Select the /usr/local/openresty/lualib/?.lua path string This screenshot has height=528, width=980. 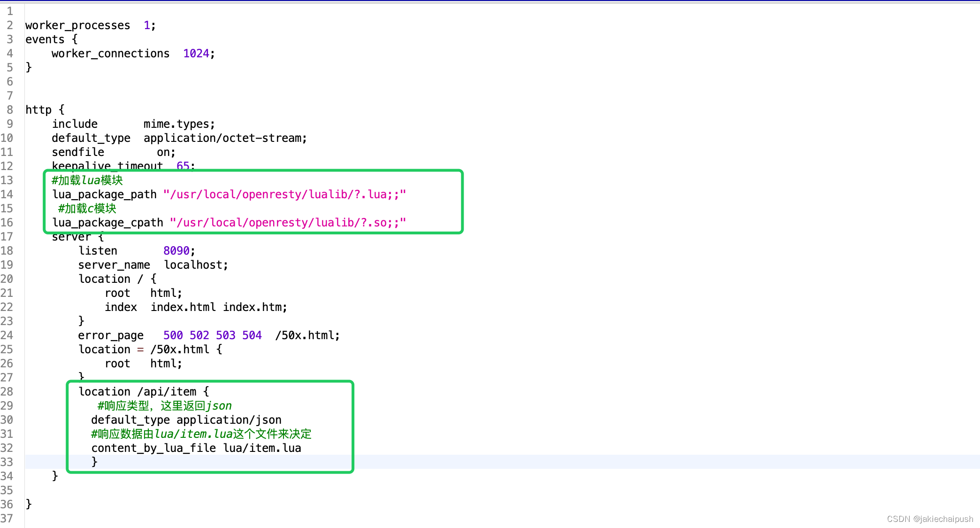click(284, 194)
